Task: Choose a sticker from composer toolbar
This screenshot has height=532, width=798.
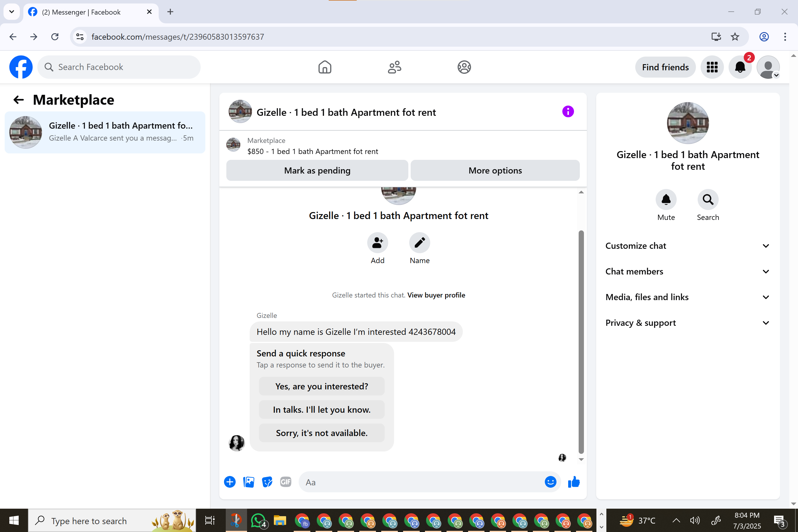Action: [267, 482]
